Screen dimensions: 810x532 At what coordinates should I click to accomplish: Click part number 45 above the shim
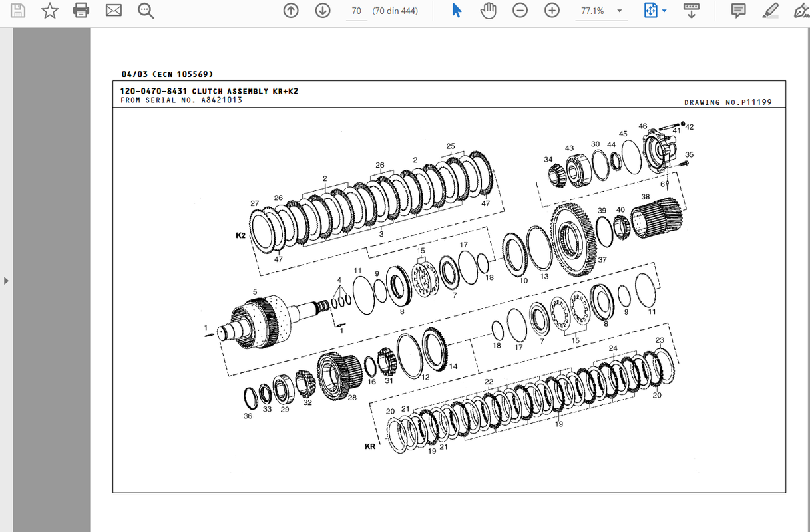pyautogui.click(x=623, y=134)
